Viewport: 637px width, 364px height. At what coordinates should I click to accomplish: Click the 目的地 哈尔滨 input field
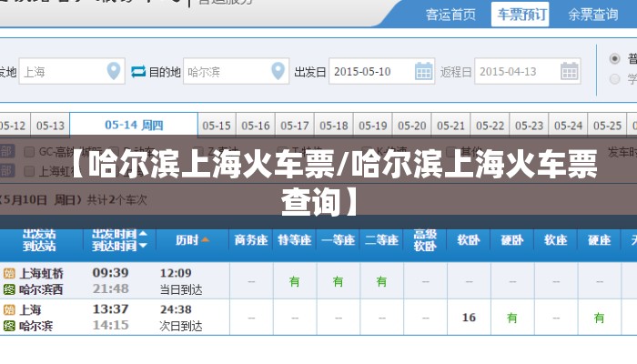click(x=227, y=71)
